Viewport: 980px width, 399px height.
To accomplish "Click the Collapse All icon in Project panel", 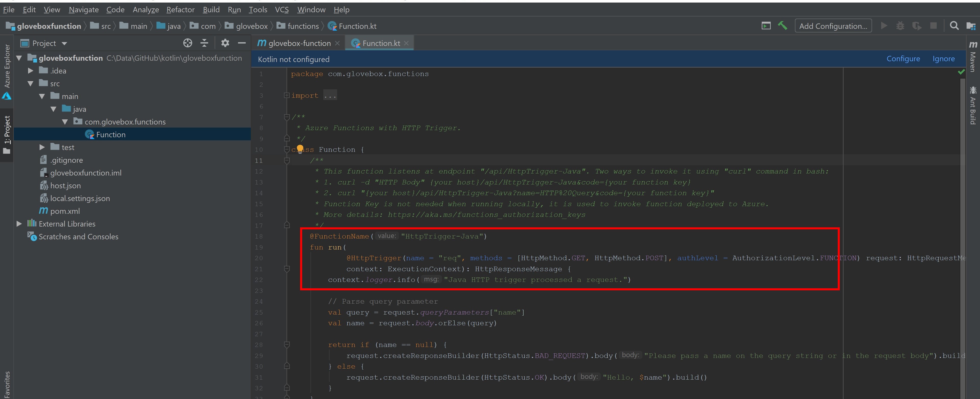I will pos(204,43).
